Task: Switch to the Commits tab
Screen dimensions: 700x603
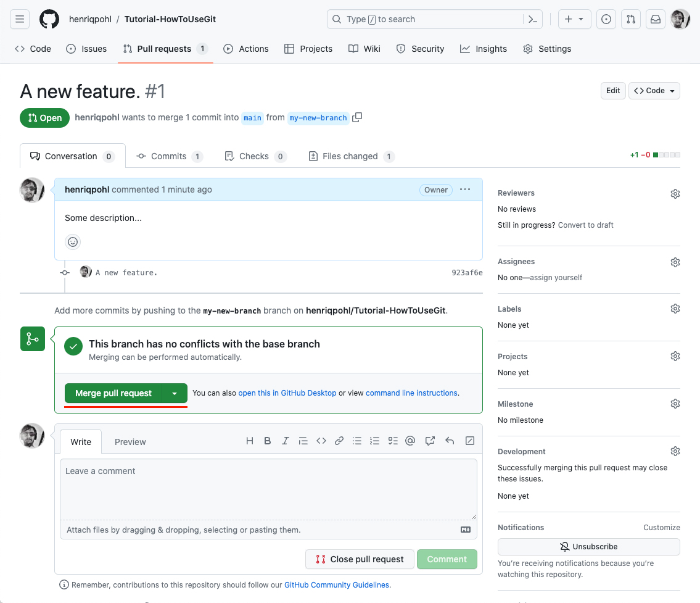Action: coord(170,156)
